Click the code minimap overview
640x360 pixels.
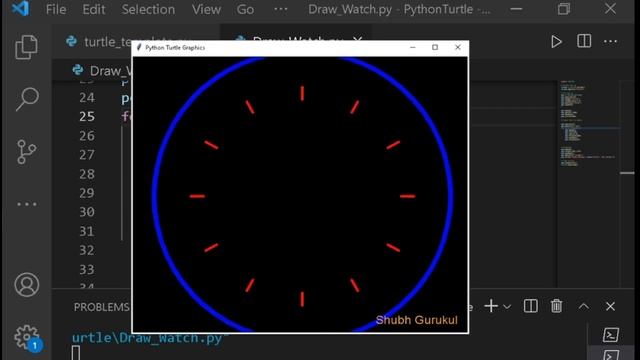point(588,122)
